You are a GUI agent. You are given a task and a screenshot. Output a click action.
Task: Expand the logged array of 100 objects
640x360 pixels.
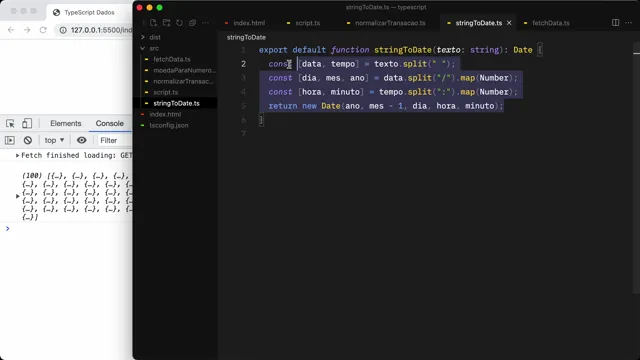pyautogui.click(x=18, y=196)
